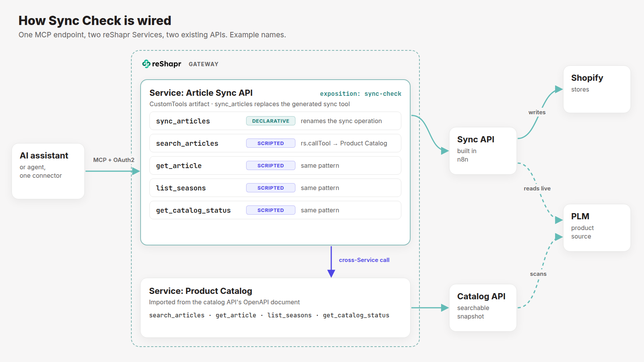Select the PLM product source card
The image size is (644, 362).
(597, 228)
